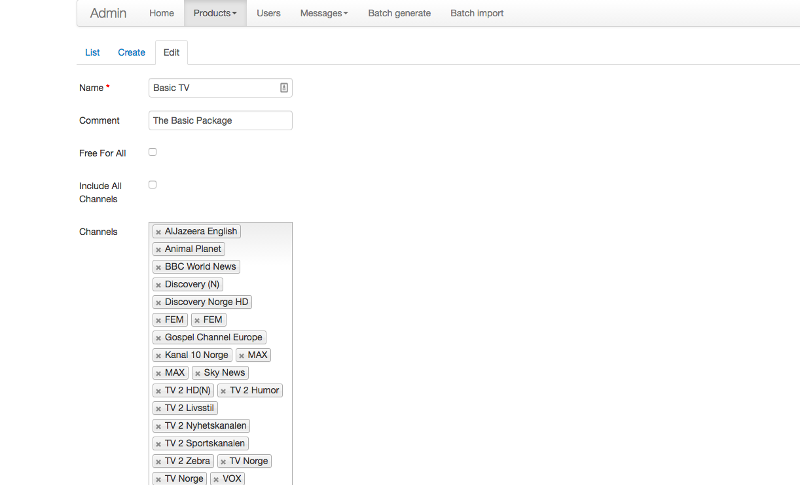Remove the VOX channel tag
Image resolution: width=800 pixels, height=485 pixels.
(x=216, y=479)
